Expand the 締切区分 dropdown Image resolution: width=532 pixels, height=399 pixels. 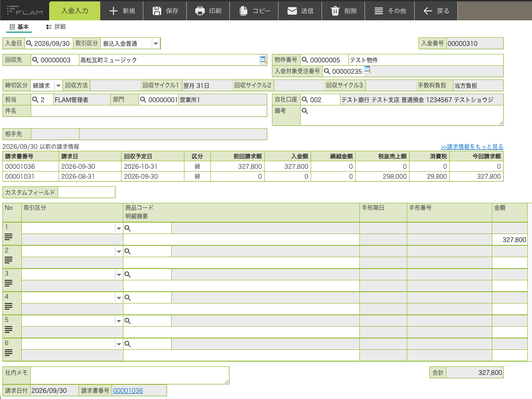tap(58, 86)
